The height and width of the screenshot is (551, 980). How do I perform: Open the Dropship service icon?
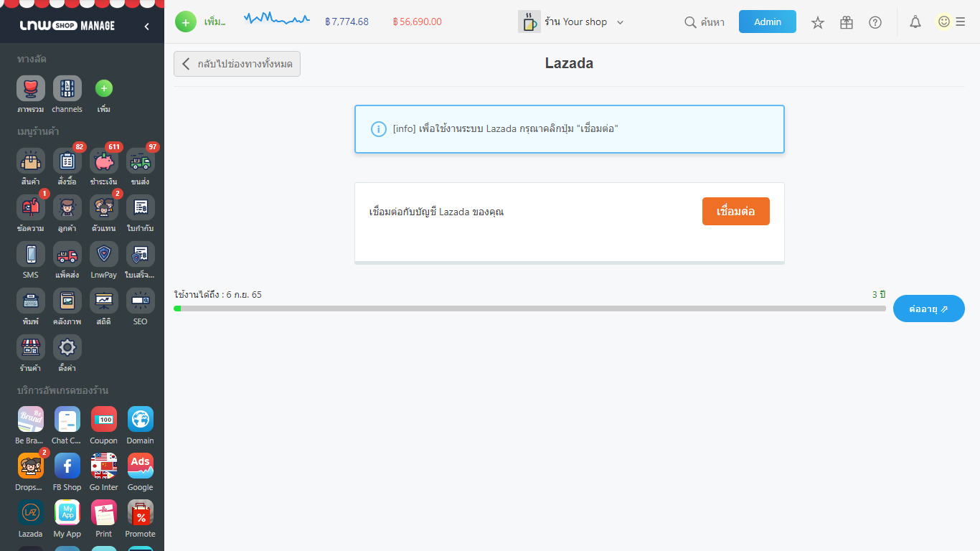click(x=31, y=466)
